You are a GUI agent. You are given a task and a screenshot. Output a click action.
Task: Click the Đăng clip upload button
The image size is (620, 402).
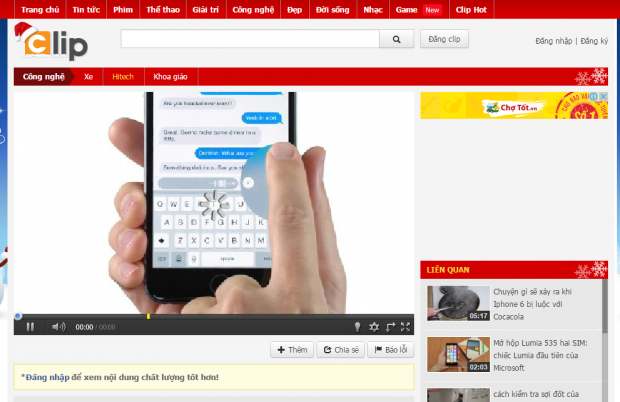442,39
